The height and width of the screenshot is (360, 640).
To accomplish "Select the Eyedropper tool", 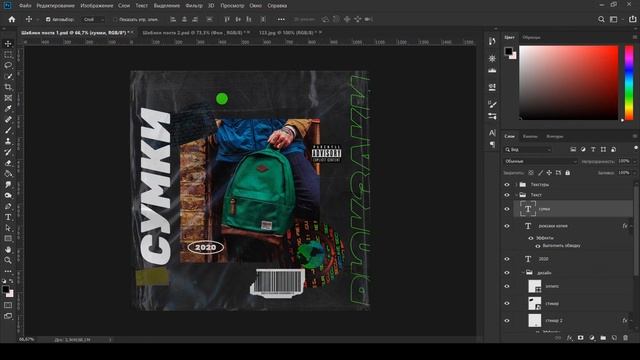I will (x=8, y=109).
